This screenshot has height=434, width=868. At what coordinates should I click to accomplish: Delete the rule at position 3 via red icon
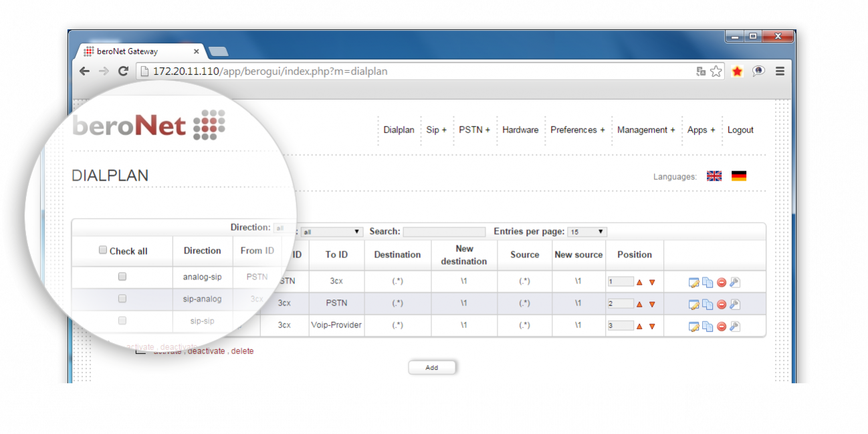(x=722, y=326)
